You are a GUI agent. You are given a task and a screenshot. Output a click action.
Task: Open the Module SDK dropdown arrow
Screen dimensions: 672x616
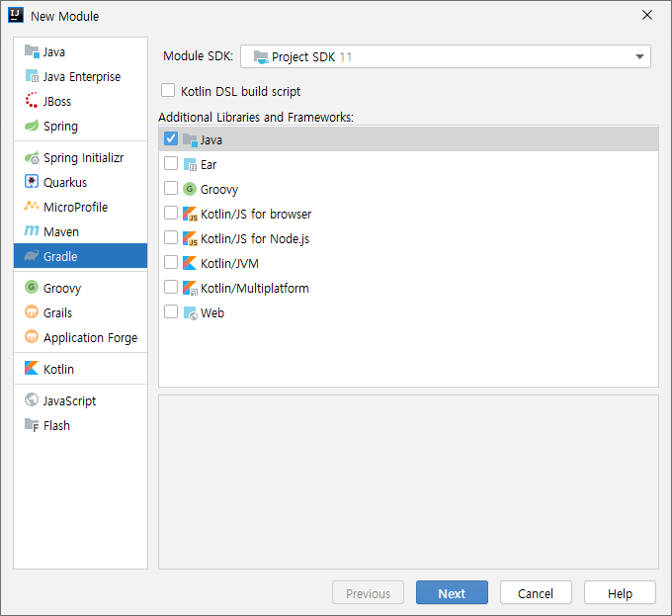639,57
